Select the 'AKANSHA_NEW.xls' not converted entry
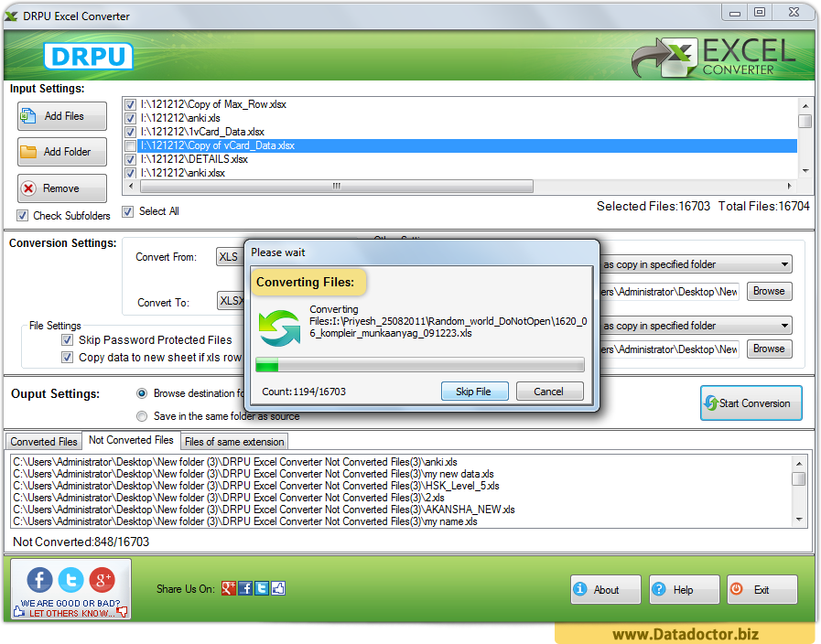This screenshot has height=644, width=821. (x=264, y=510)
